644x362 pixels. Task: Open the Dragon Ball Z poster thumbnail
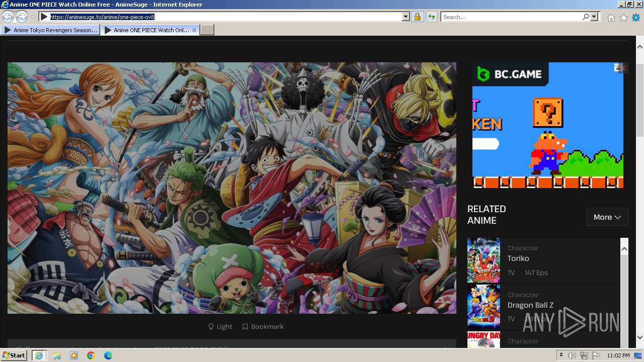coord(484,307)
